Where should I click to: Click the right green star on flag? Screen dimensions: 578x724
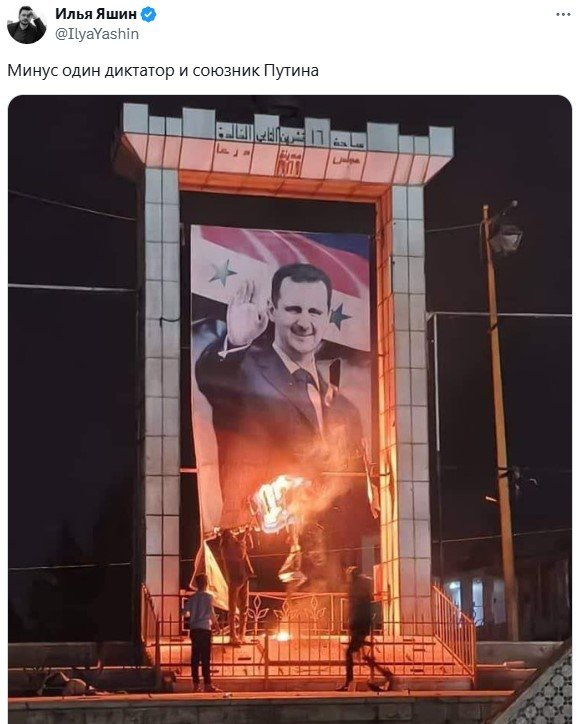339,316
